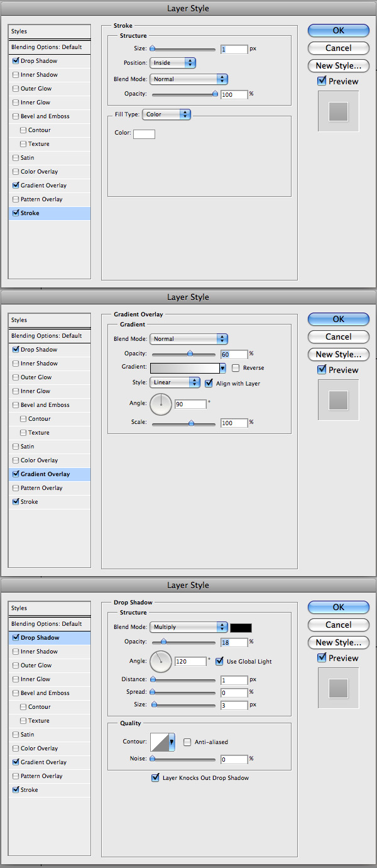The image size is (377, 868).
Task: Select Outer Glow in the Gradient Overlay dialog list
Action: coord(50,377)
